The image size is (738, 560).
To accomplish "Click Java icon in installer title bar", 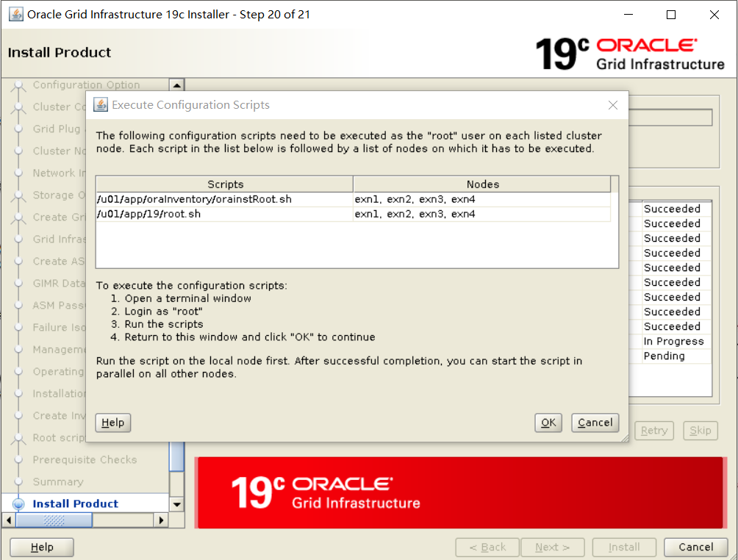I will click(16, 14).
